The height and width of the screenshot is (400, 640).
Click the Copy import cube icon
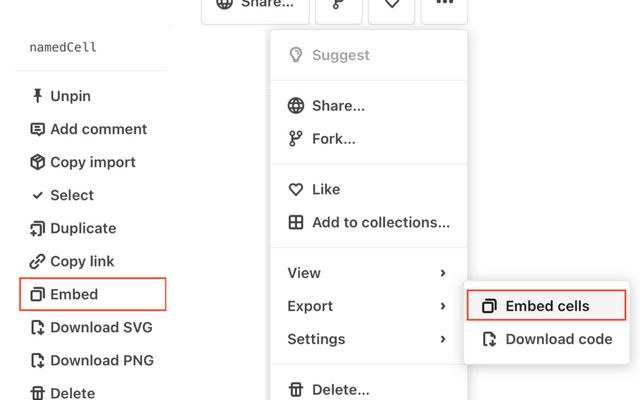click(x=38, y=162)
